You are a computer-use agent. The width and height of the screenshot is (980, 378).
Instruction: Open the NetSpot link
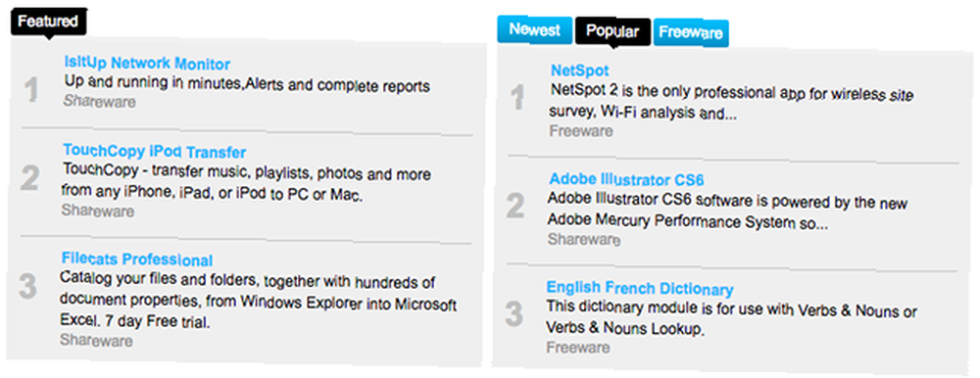(x=579, y=71)
